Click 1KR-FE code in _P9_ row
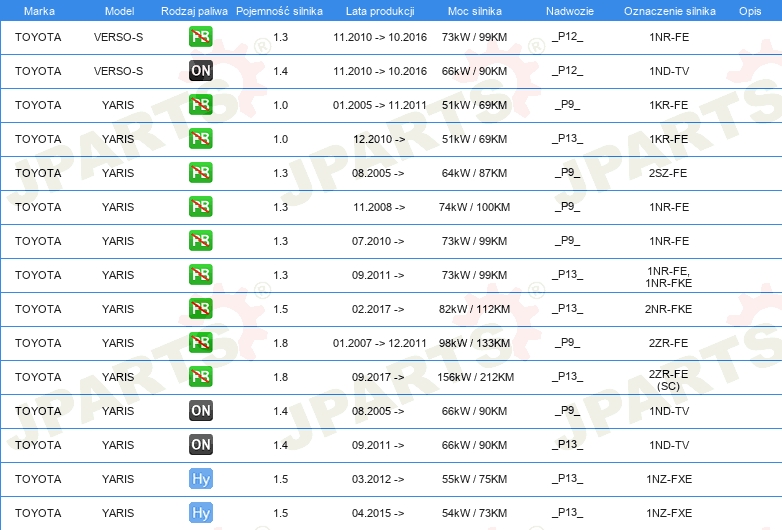This screenshot has width=782, height=530. pyautogui.click(x=668, y=105)
